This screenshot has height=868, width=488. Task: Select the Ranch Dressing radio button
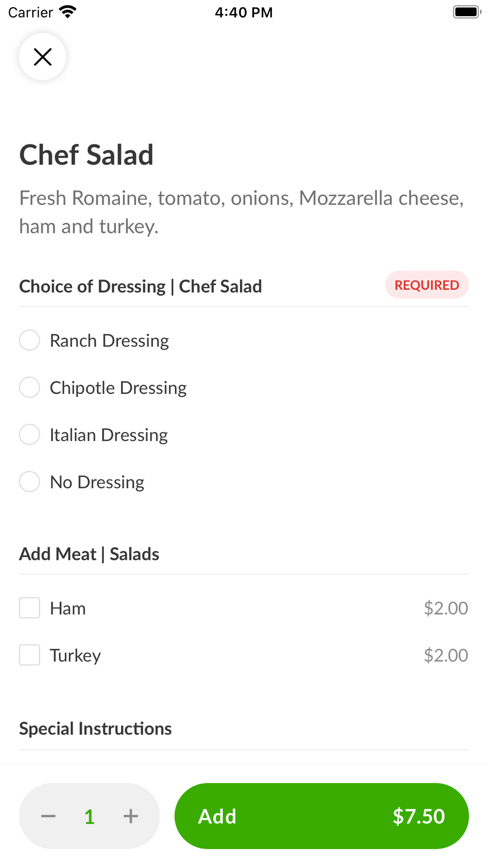[x=29, y=340]
